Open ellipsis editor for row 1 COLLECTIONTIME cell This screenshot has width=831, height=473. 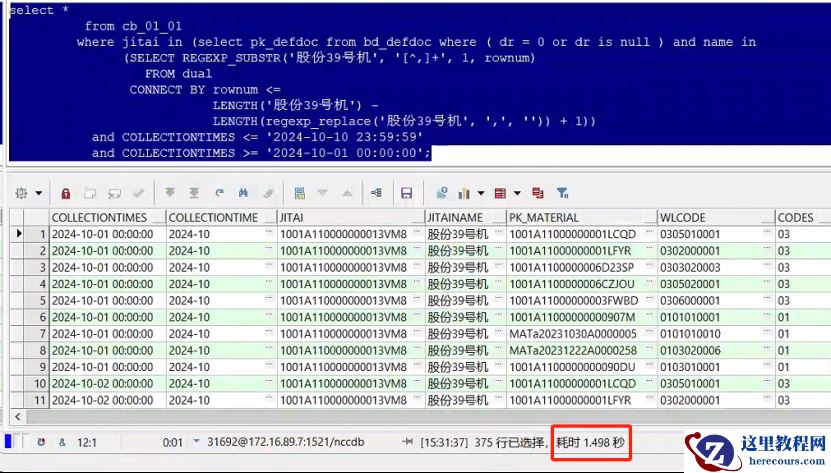click(269, 232)
